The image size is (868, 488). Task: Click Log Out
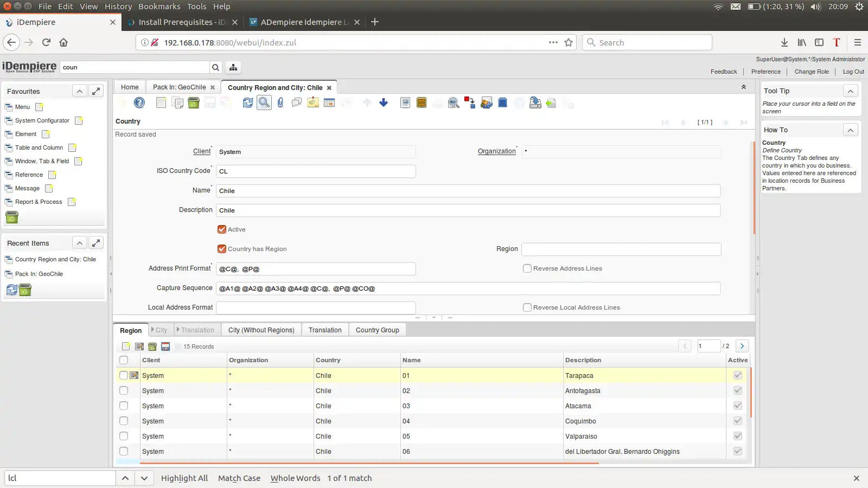(853, 72)
